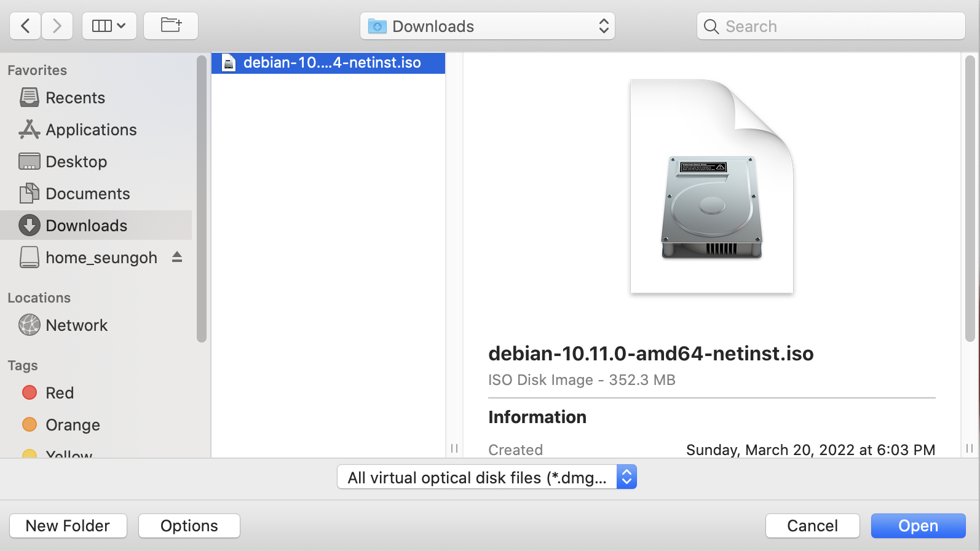Cancel the file dialog
This screenshot has width=980, height=551.
813,526
